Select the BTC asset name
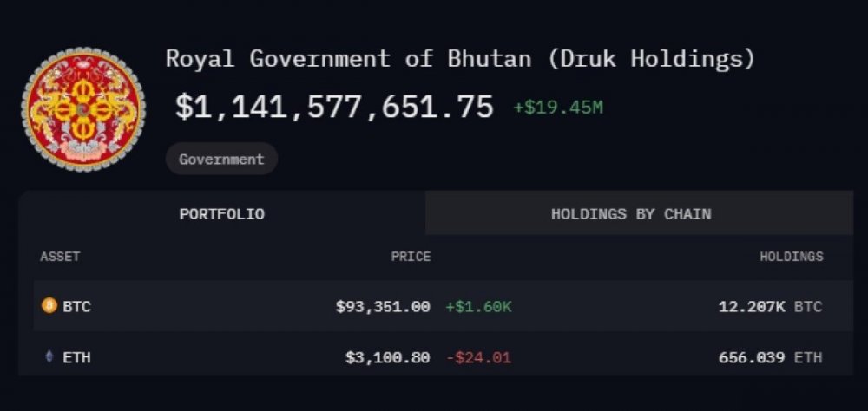The image size is (868, 411). (x=76, y=306)
